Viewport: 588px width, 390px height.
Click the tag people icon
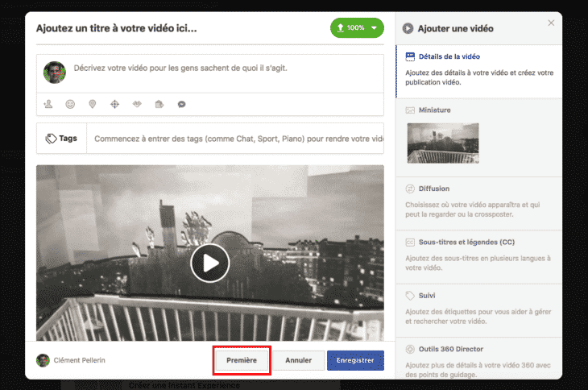point(48,104)
